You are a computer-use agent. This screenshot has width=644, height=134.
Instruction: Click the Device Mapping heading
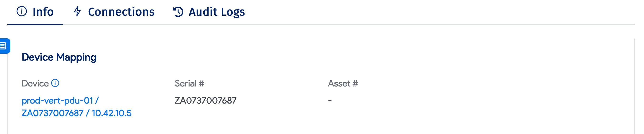[59, 57]
